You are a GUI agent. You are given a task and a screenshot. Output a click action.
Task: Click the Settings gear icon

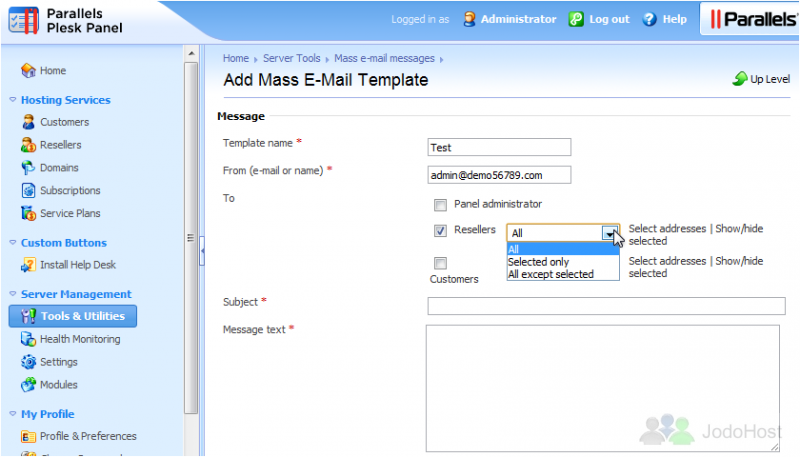coord(28,362)
